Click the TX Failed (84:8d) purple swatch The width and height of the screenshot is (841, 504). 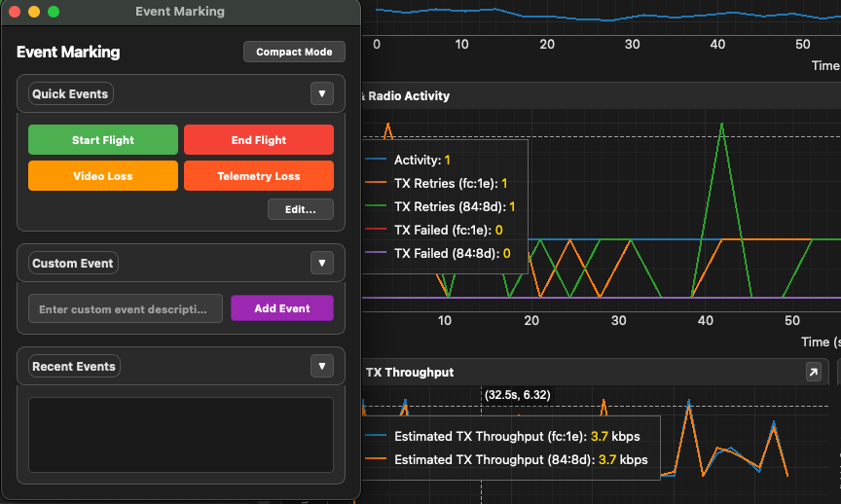point(378,253)
